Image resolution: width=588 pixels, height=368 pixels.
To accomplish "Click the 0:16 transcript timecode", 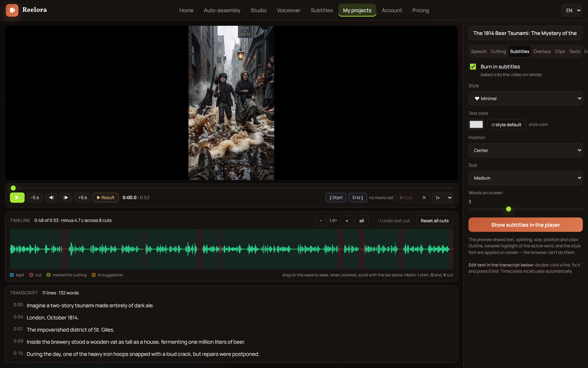I will pyautogui.click(x=18, y=353).
